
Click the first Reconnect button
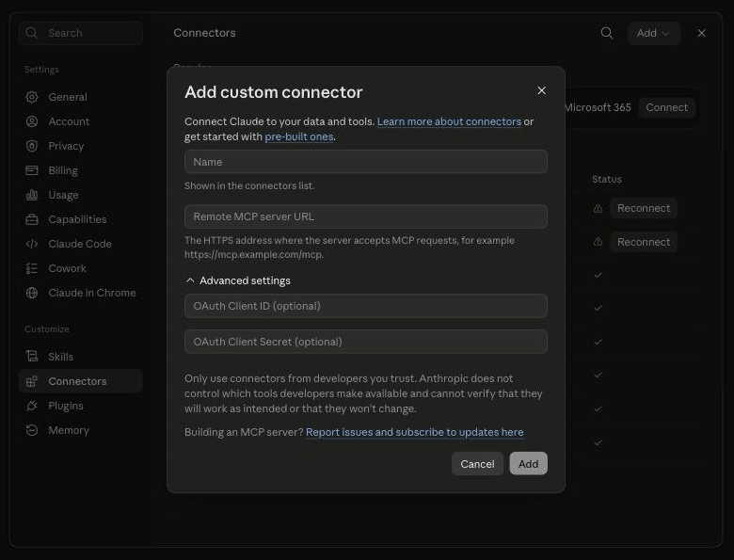[643, 208]
